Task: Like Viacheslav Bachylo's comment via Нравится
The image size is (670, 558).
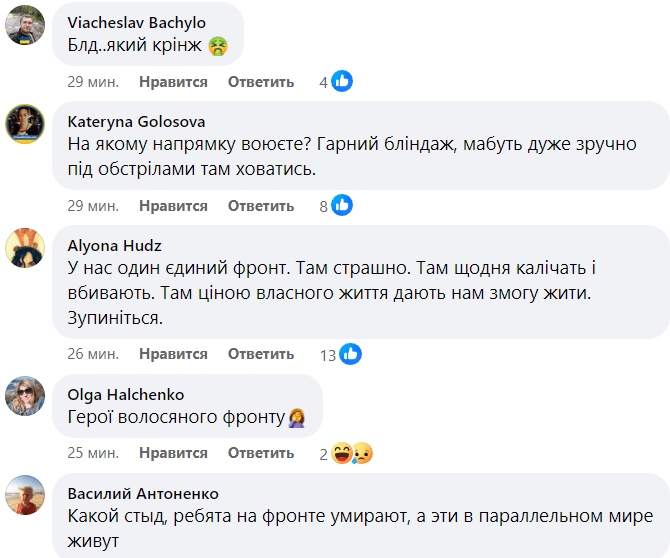Action: pyautogui.click(x=173, y=82)
